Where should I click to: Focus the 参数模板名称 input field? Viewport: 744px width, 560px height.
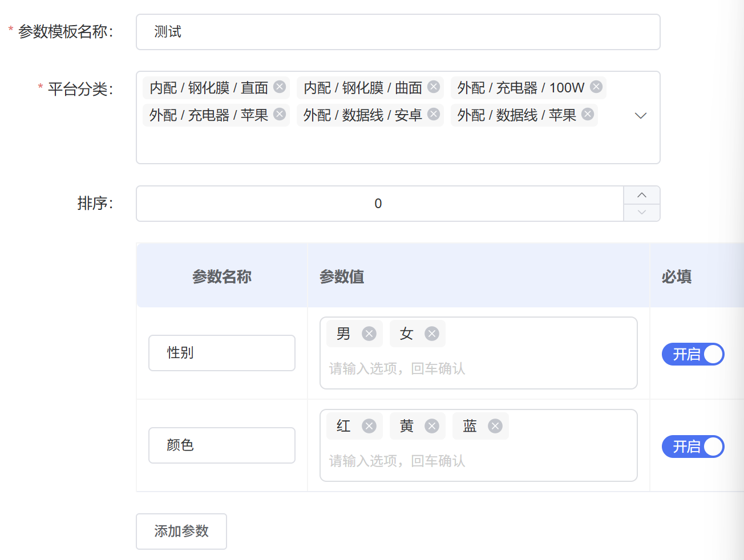(398, 32)
